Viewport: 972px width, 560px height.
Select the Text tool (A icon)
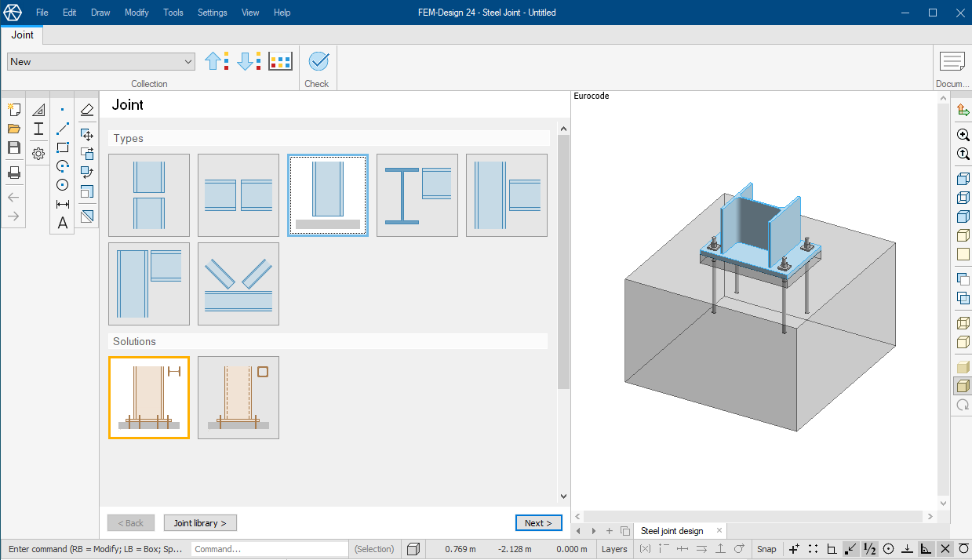coord(63,224)
